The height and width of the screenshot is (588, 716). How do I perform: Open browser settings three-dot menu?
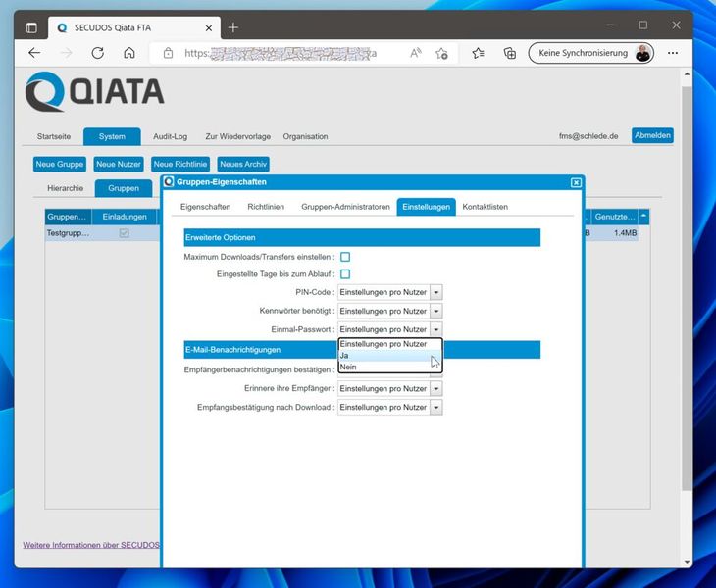(x=675, y=53)
